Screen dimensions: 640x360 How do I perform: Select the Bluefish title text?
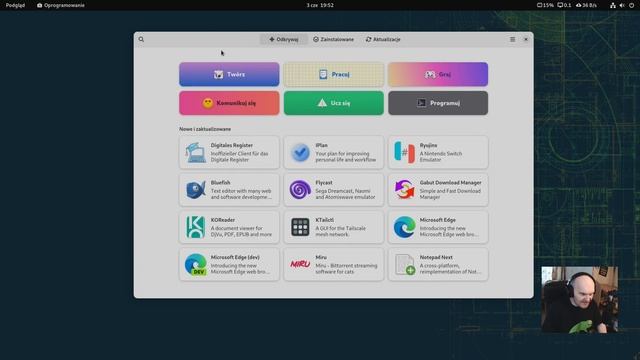(220, 182)
